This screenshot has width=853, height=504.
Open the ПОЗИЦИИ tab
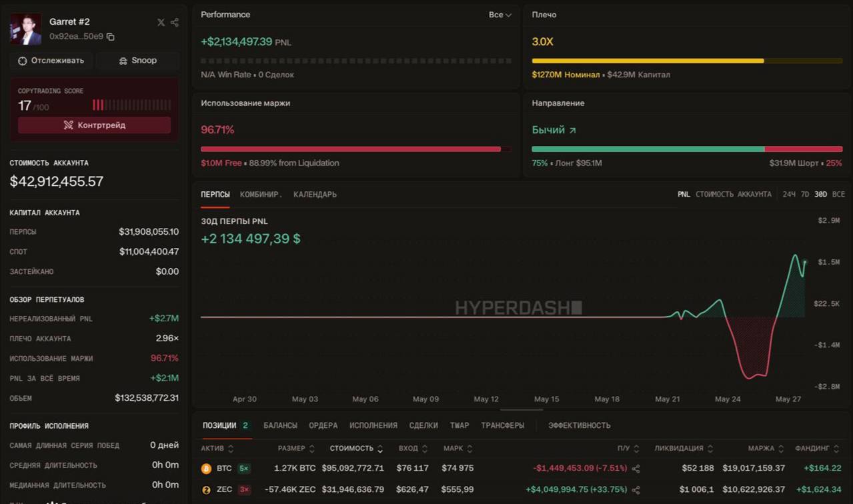pos(225,425)
